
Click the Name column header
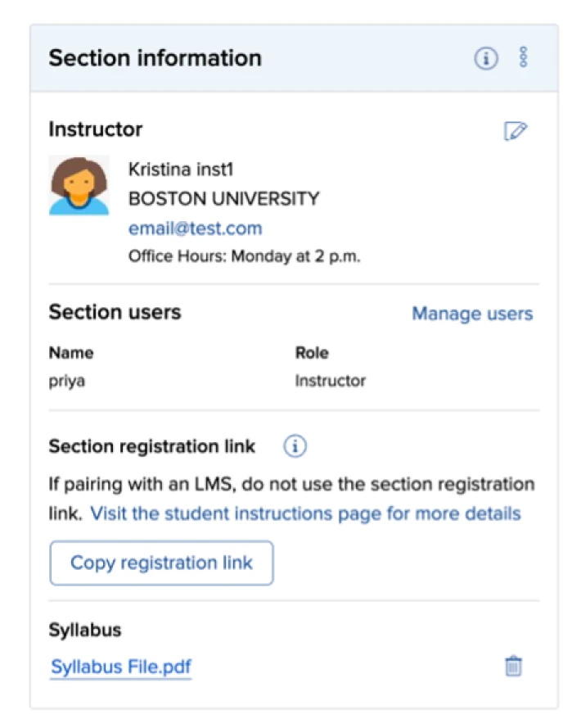click(71, 353)
